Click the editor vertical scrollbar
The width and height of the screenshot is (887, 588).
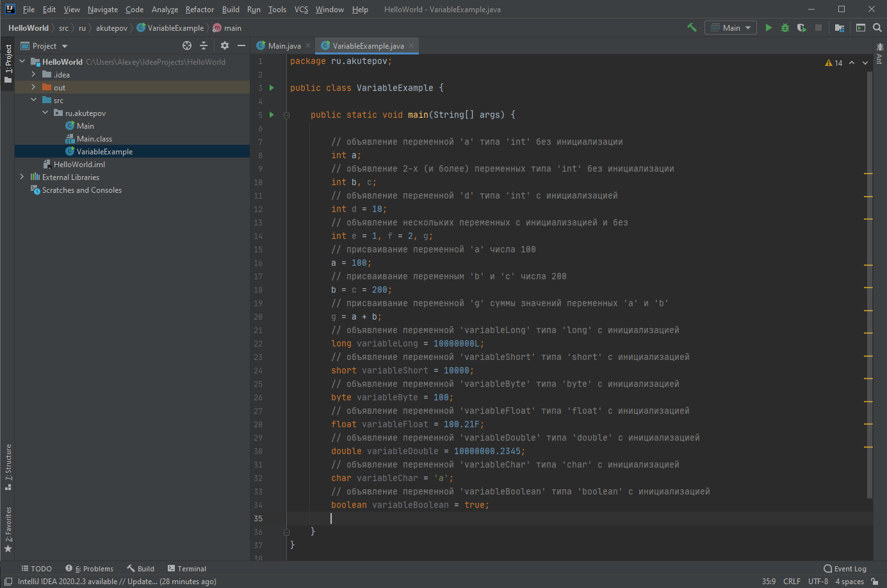[x=869, y=285]
